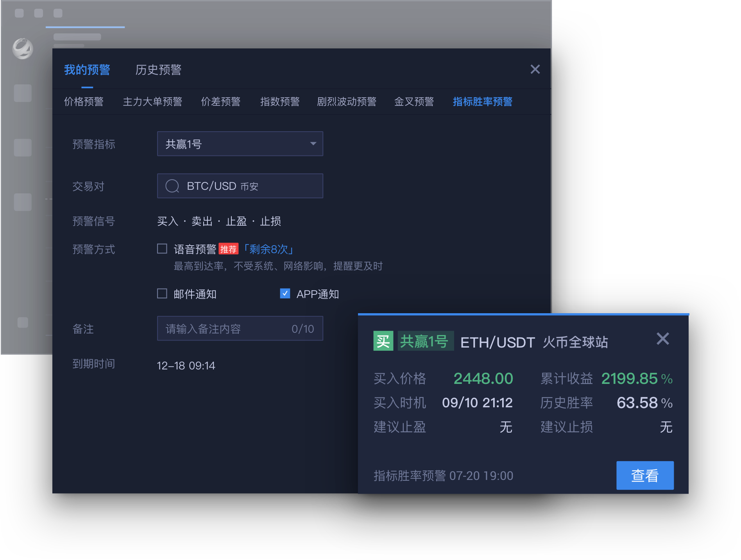This screenshot has width=741, height=560.
Task: Focus the 备注 remark input field
Action: pyautogui.click(x=227, y=329)
